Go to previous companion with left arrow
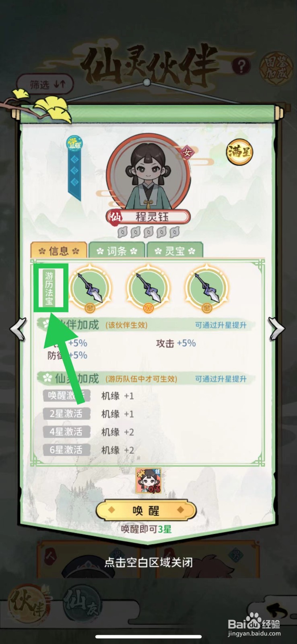 coord(19,329)
